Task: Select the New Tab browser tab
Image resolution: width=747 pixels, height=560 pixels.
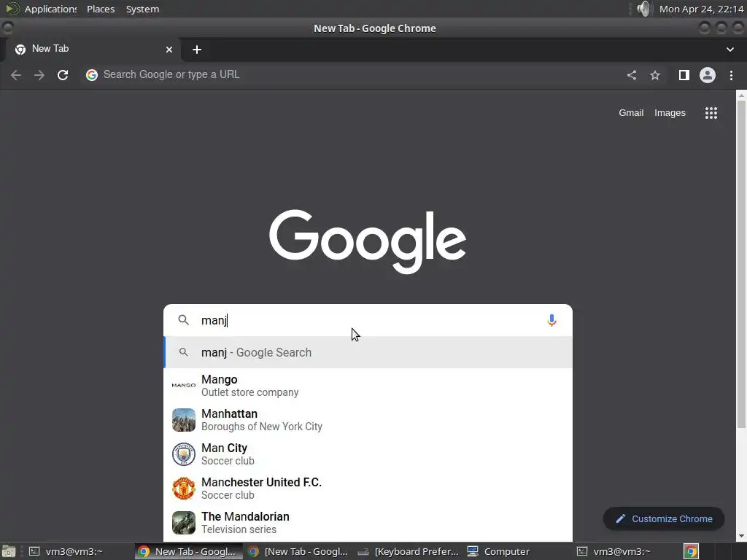Action: [93, 49]
